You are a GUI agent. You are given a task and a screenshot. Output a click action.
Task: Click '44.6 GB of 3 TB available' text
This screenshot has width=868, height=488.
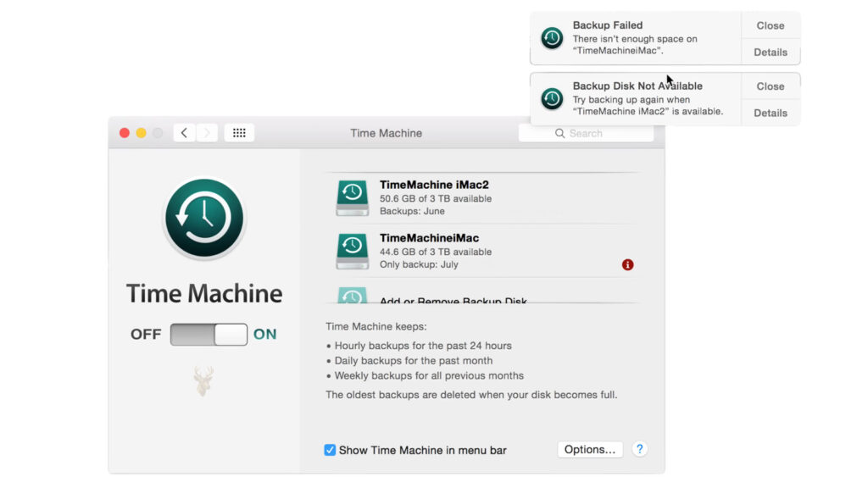click(x=436, y=252)
